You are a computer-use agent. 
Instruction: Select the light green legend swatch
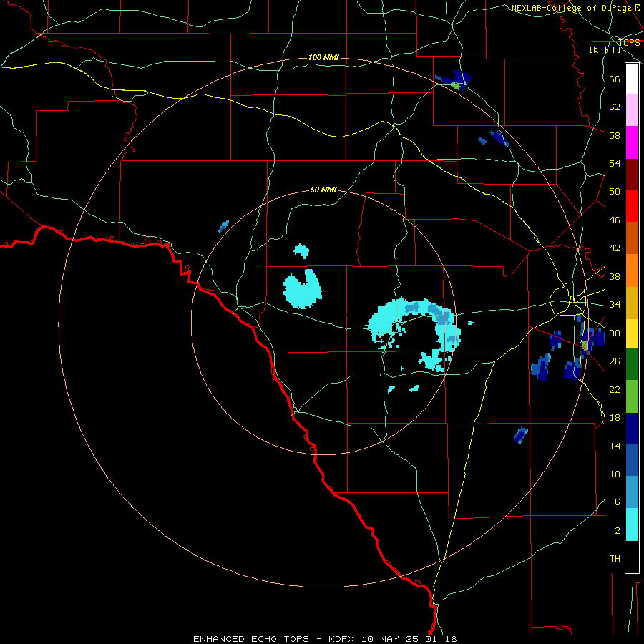[632, 396]
